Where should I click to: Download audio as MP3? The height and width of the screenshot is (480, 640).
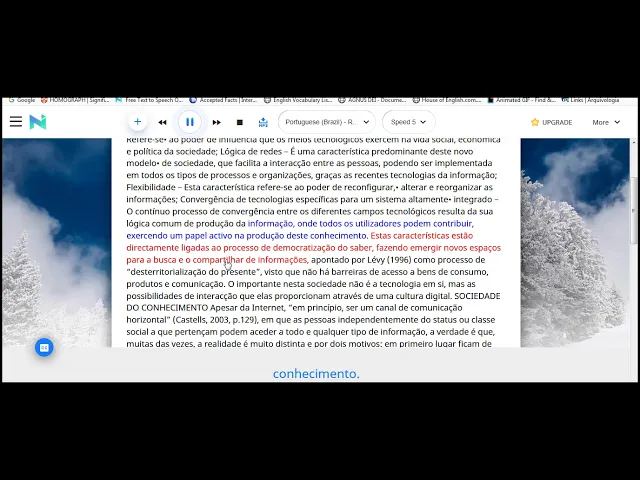[263, 122]
